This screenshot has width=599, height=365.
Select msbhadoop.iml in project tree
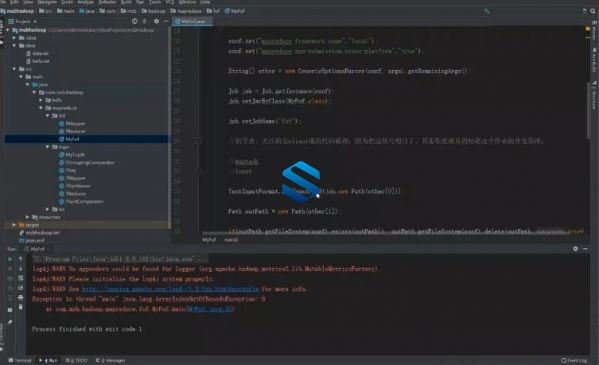[39, 233]
